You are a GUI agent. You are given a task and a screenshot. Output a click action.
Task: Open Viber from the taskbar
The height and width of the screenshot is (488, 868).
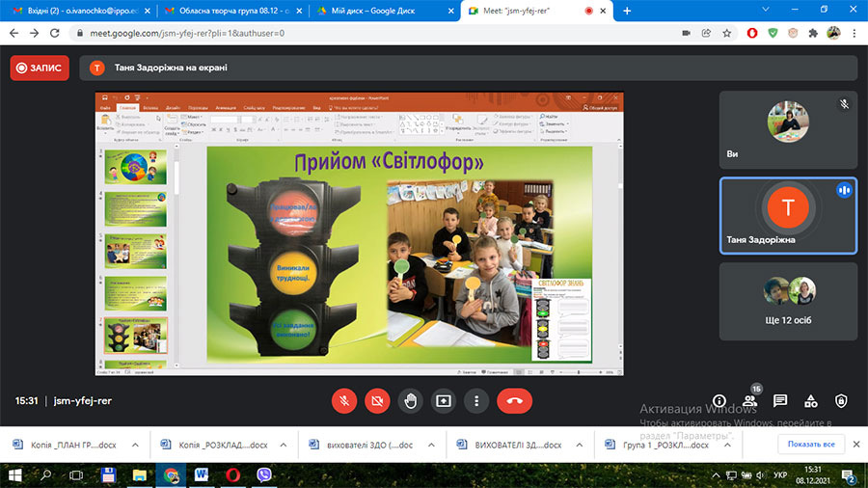[264, 474]
